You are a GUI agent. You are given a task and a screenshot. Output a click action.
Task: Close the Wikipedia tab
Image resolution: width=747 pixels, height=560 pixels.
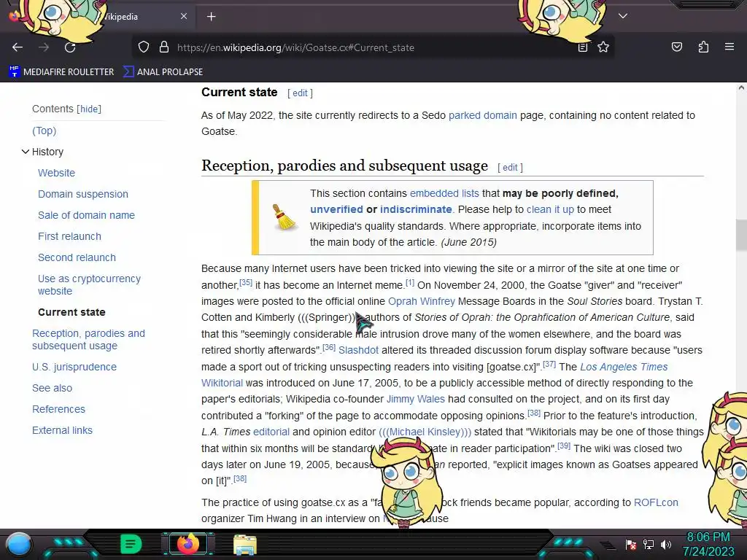pyautogui.click(x=184, y=16)
